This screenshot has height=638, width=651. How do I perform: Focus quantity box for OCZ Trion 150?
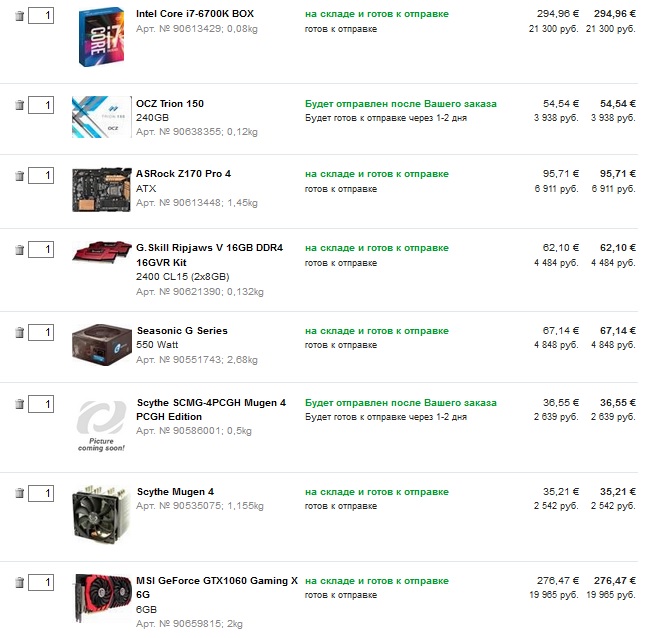[x=41, y=105]
